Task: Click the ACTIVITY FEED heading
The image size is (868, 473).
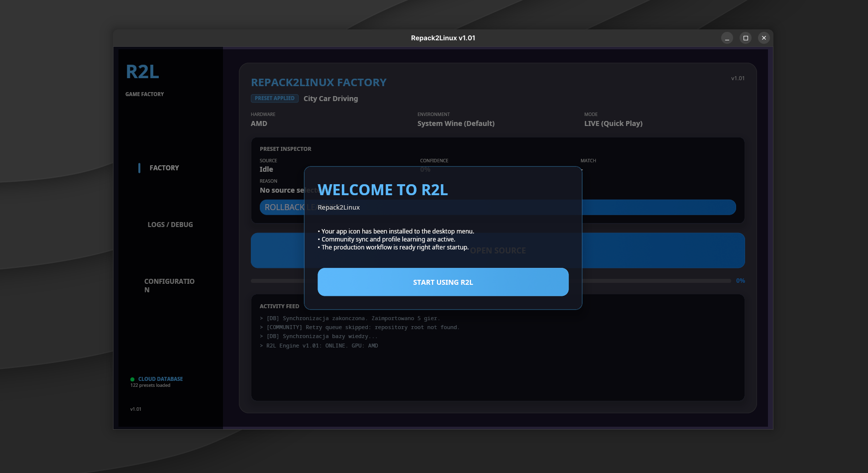Action: tap(279, 306)
